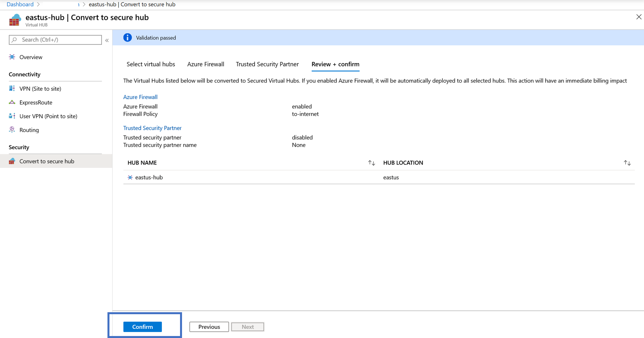Click the Confirm button
Image resolution: width=644 pixels, height=338 pixels.
[x=142, y=326]
